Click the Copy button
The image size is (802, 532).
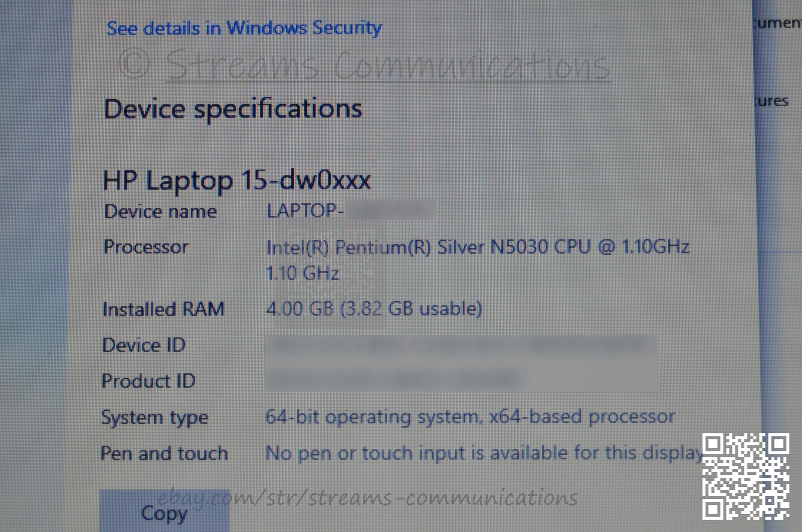tap(164, 512)
